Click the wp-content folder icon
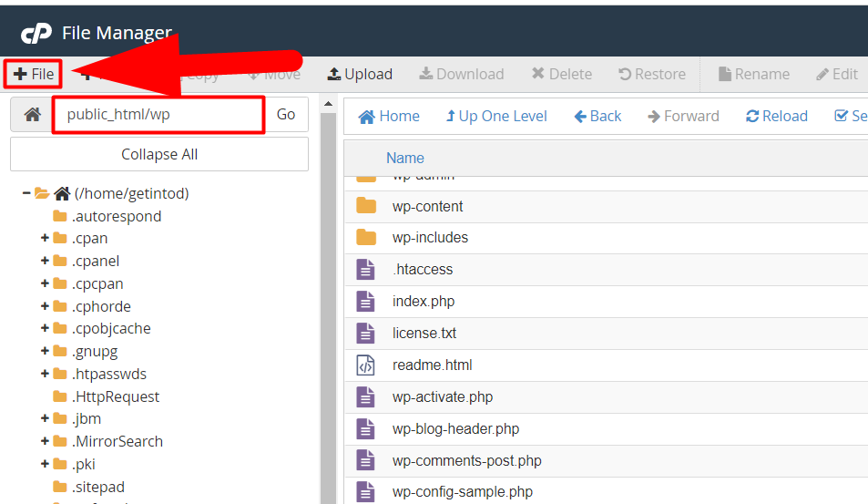The width and height of the screenshot is (868, 504). [366, 205]
